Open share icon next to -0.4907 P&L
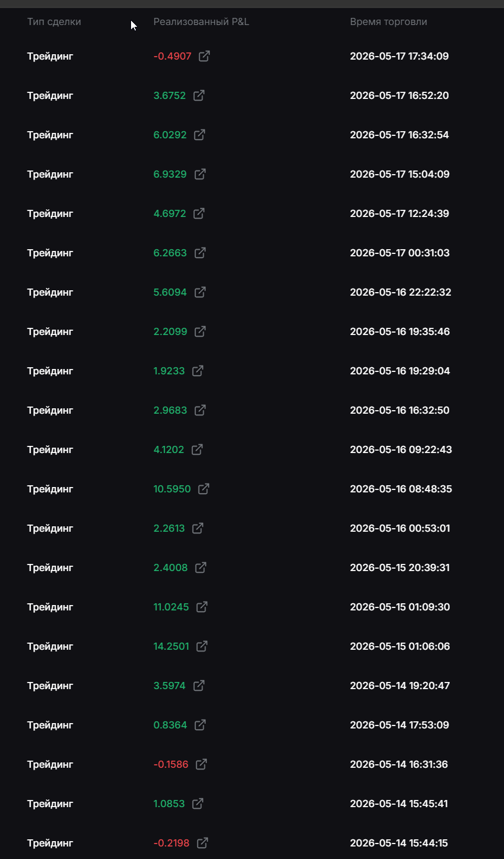 (204, 56)
